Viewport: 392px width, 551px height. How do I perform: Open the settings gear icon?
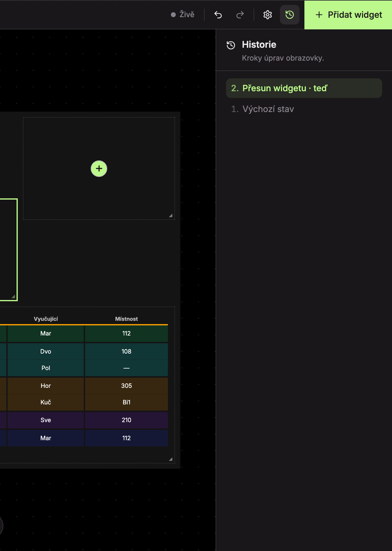tap(268, 15)
